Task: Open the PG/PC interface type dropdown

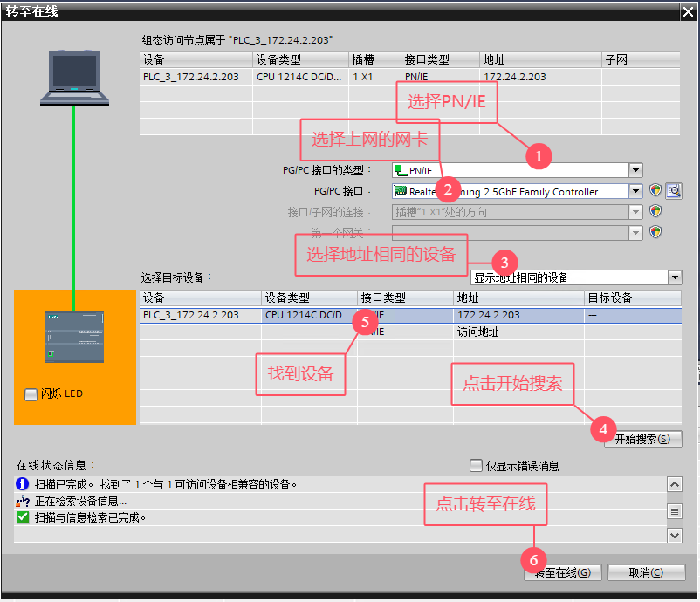Action: click(635, 170)
